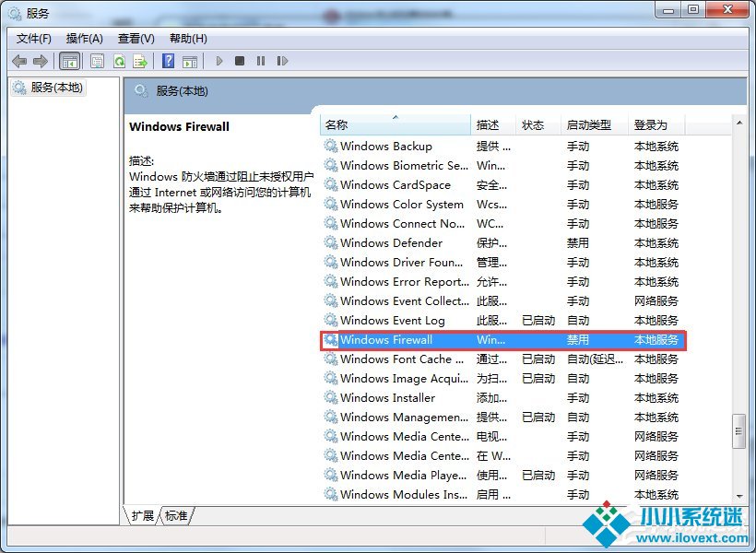This screenshot has width=756, height=553.
Task: Open the 文件(F) menu
Action: coord(34,39)
